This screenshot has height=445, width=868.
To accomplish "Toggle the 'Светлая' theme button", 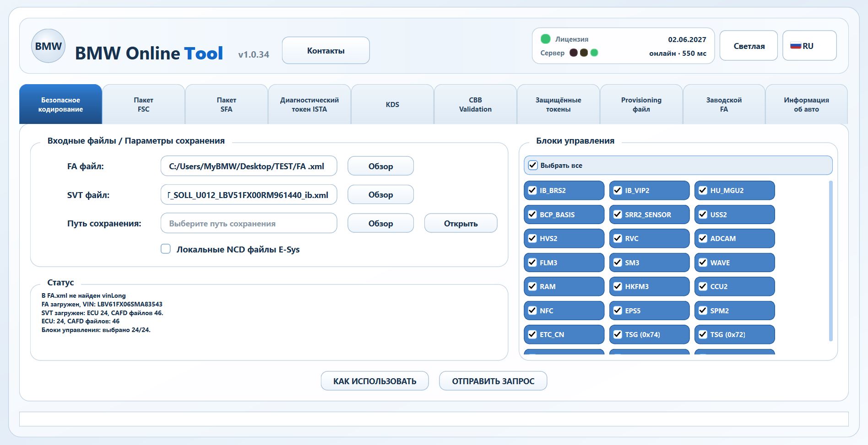I will tap(749, 46).
